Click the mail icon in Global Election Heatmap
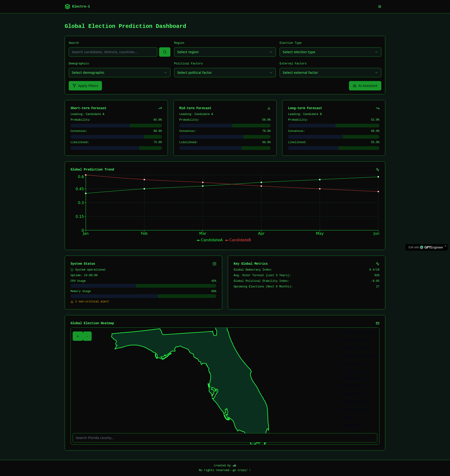Screen dimensions: 450x476 tap(378, 323)
